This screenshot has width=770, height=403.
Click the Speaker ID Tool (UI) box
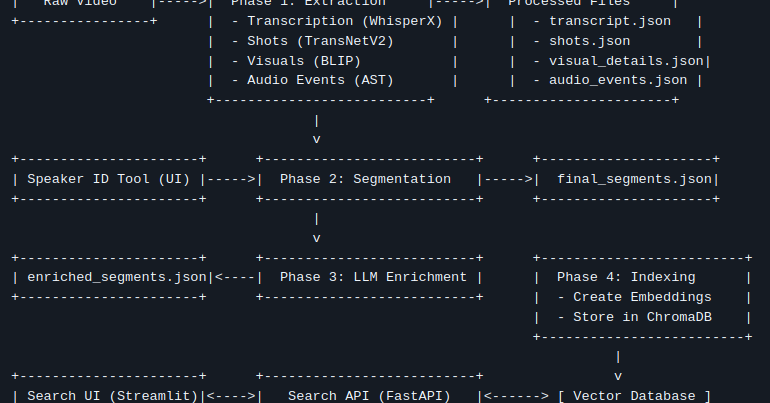click(x=109, y=179)
